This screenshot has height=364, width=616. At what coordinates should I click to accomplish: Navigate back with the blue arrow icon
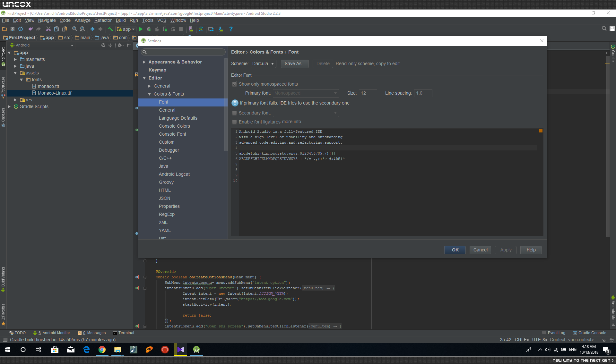point(92,29)
